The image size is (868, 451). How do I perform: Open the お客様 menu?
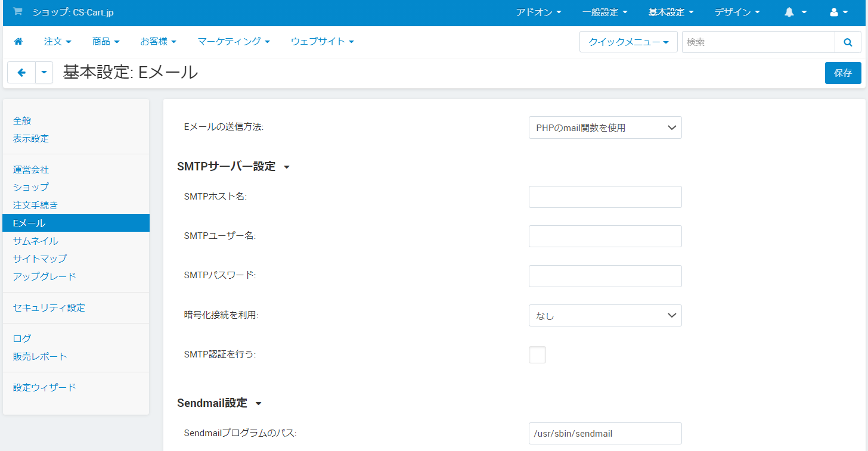coord(158,41)
